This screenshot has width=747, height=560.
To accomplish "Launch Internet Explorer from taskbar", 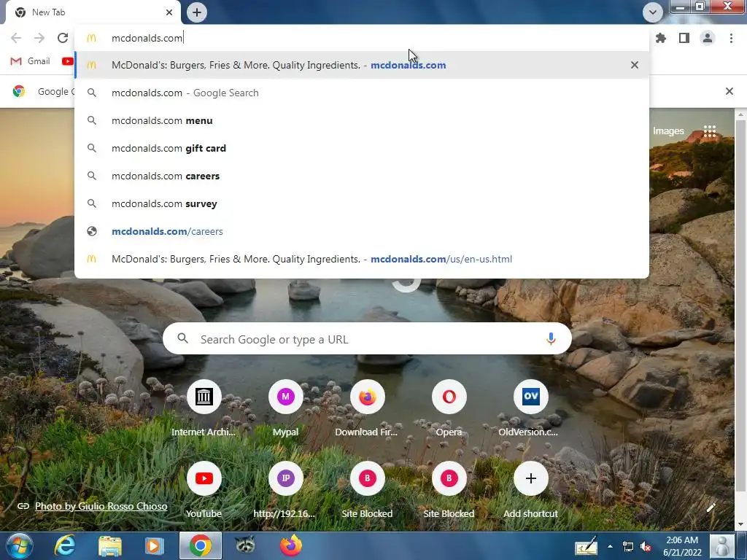I will click(x=65, y=545).
